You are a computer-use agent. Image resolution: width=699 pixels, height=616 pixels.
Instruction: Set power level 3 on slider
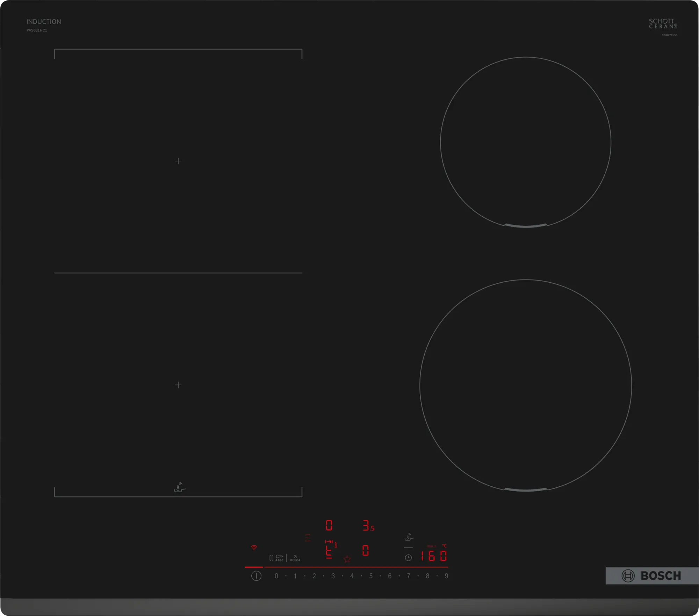pyautogui.click(x=333, y=576)
